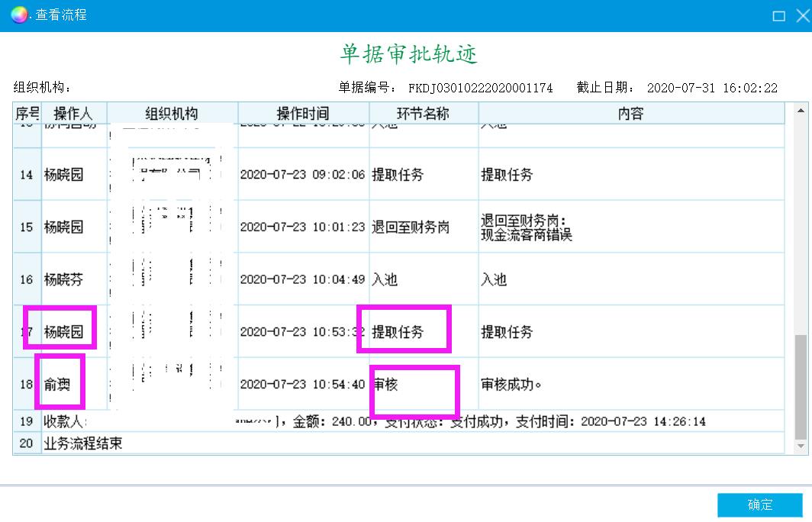Click the 环节名称 column header
812x522 pixels.
tap(423, 114)
